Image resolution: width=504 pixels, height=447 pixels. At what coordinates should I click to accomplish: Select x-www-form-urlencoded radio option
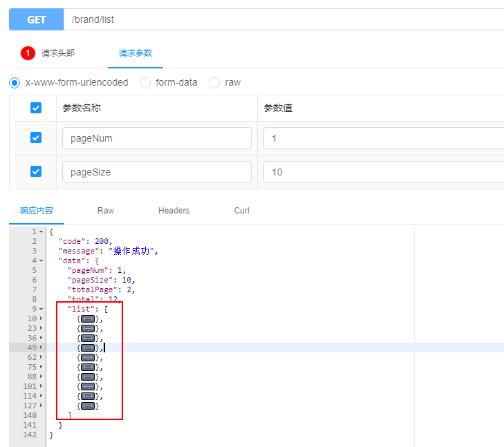click(15, 83)
